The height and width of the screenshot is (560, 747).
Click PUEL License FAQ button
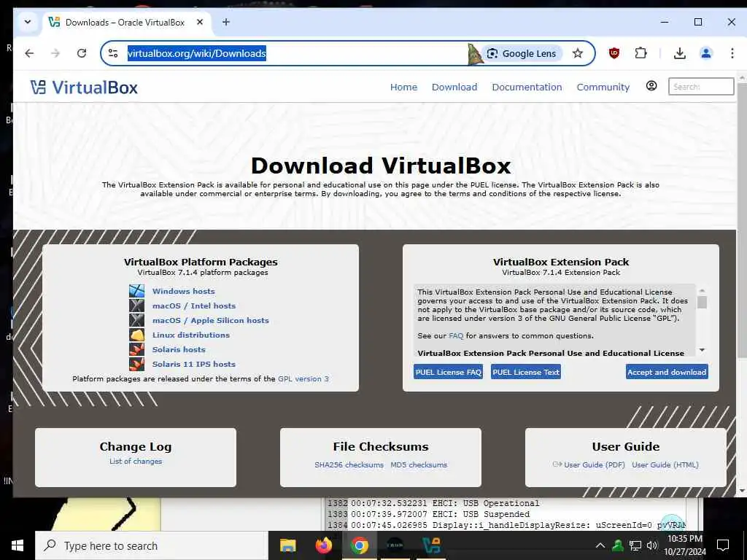pos(449,372)
